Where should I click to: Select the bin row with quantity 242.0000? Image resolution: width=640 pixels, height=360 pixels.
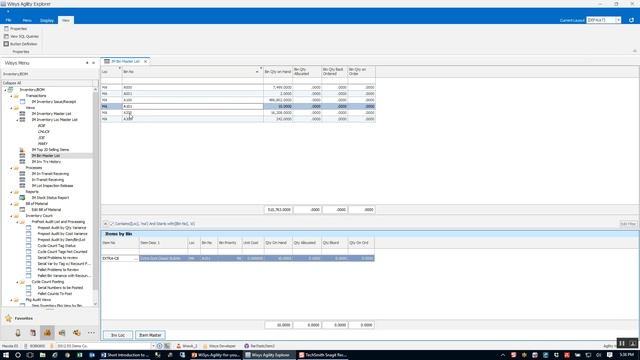[238, 119]
